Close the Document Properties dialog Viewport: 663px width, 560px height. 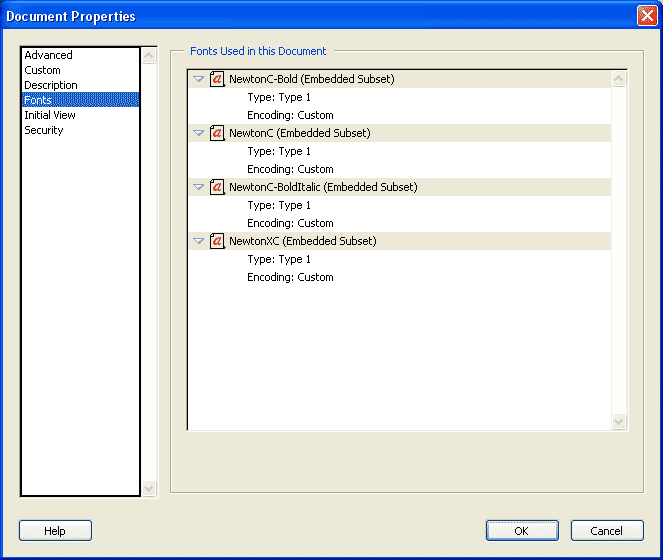click(647, 16)
